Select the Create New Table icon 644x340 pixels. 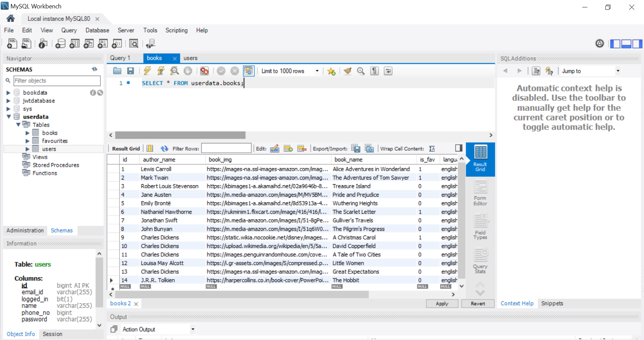tap(74, 44)
